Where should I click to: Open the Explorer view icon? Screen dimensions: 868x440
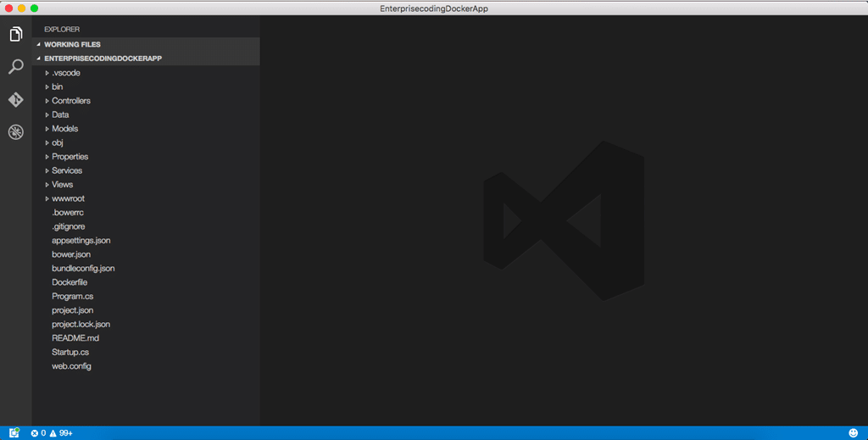[x=15, y=34]
